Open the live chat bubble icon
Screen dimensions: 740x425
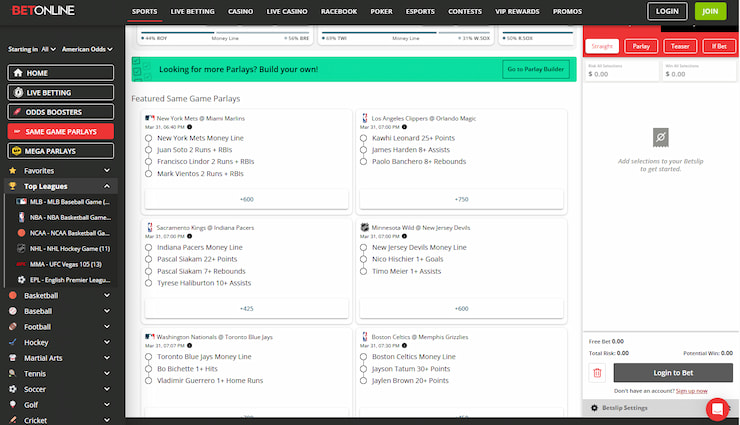[x=717, y=408]
